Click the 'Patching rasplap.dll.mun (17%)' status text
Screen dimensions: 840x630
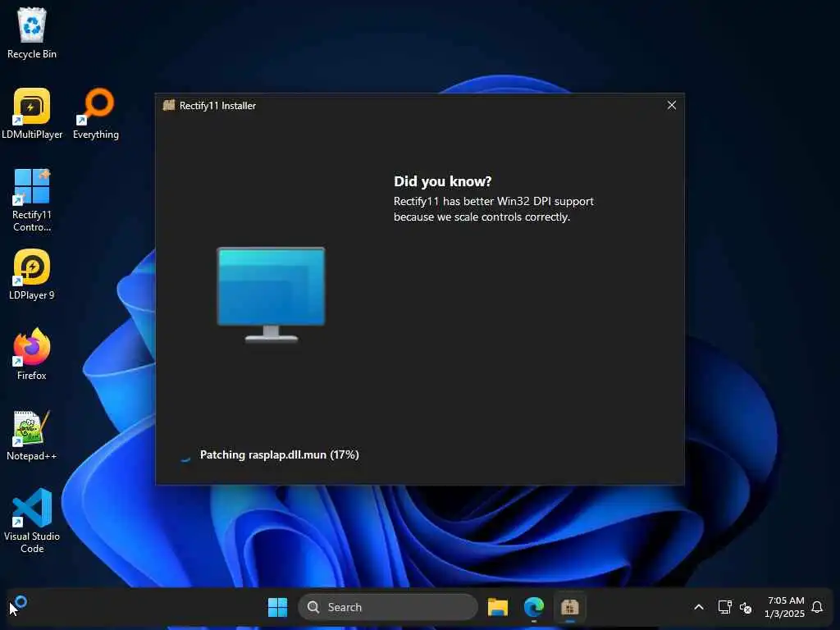tap(279, 454)
